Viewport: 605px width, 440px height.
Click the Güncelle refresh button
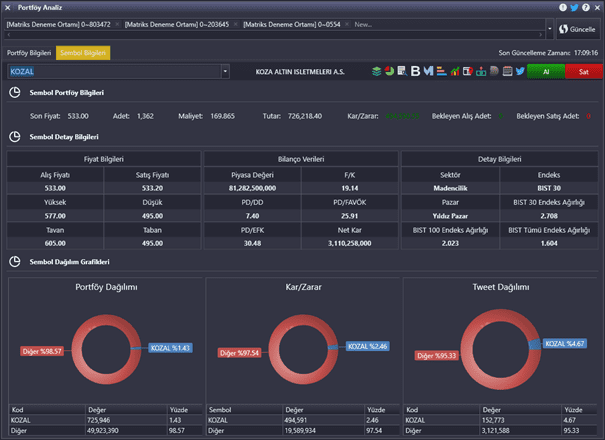point(578,29)
